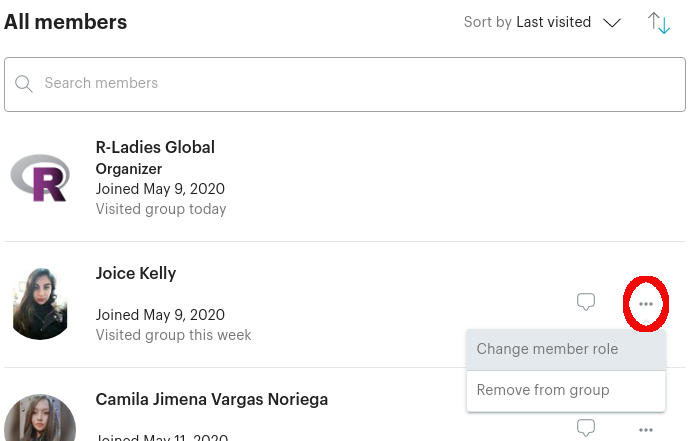Expand the chevron next to Last visited
Screen dimensions: 693x441
(x=612, y=23)
